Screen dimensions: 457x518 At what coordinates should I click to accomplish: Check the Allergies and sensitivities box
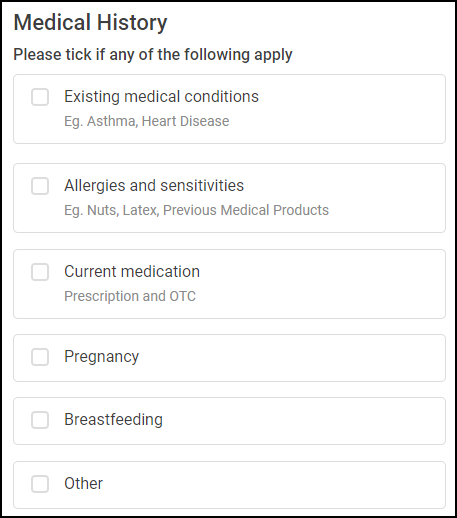(x=40, y=186)
